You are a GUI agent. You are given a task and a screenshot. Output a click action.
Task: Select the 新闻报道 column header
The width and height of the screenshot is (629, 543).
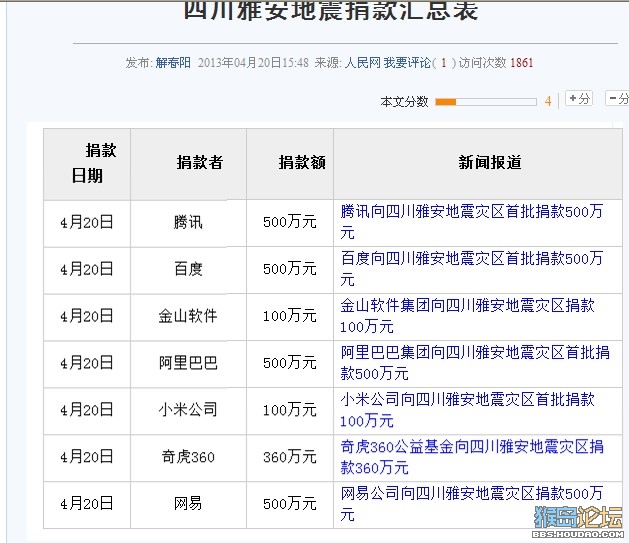[x=478, y=164]
